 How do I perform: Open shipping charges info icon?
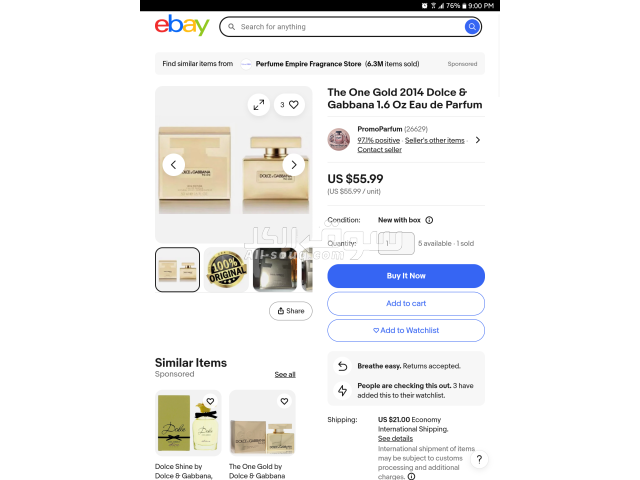pyautogui.click(x=411, y=476)
